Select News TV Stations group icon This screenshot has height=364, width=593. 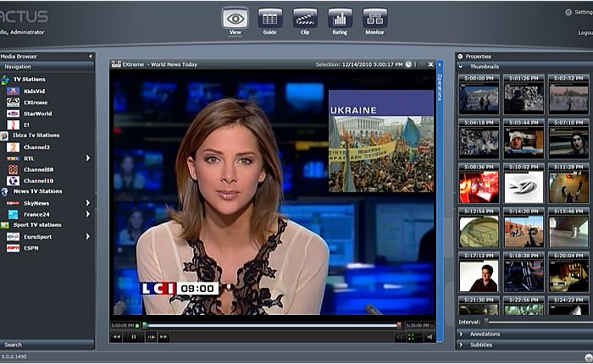(4, 191)
